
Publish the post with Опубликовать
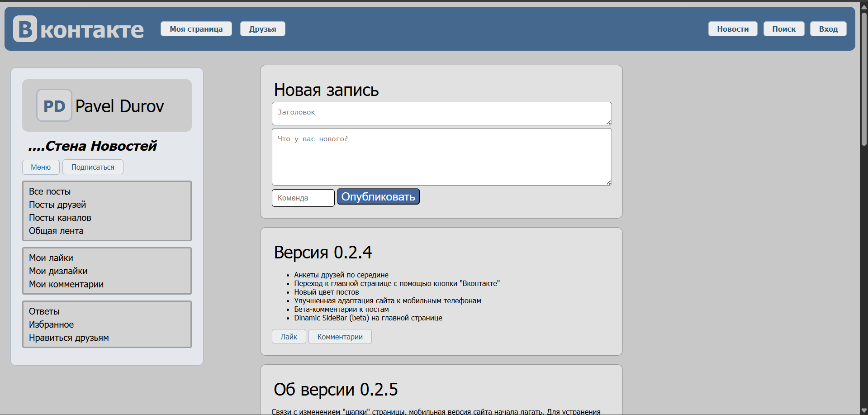pos(378,197)
